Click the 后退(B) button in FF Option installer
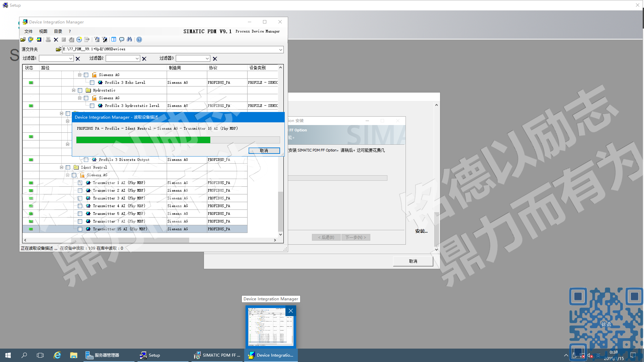Viewport: 644px width, 362px height. (x=326, y=237)
